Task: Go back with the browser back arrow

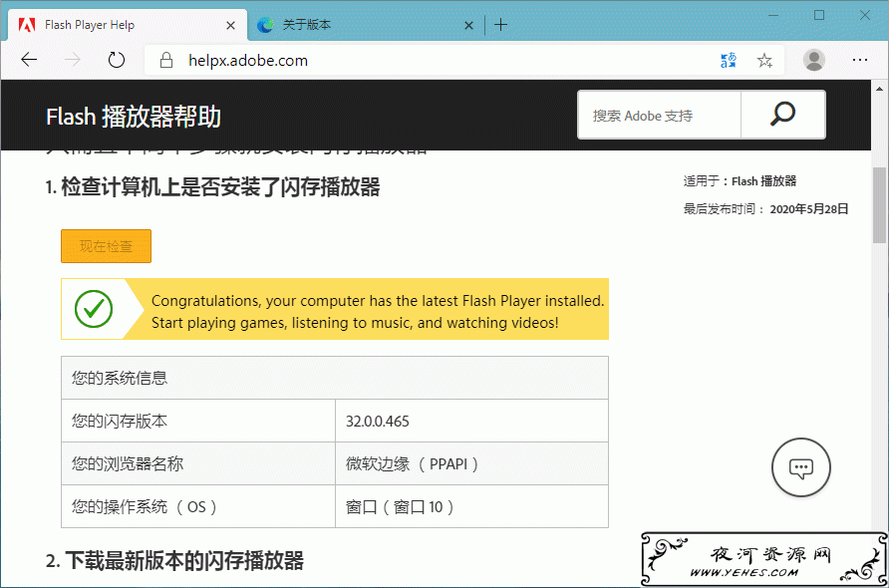Action: (29, 60)
